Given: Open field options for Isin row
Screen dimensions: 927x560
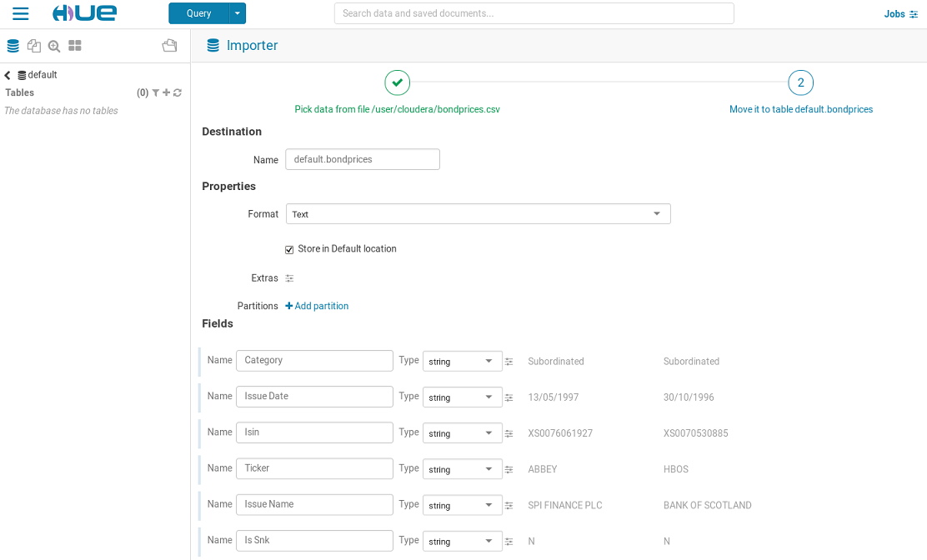Looking at the screenshot, I should tap(509, 433).
